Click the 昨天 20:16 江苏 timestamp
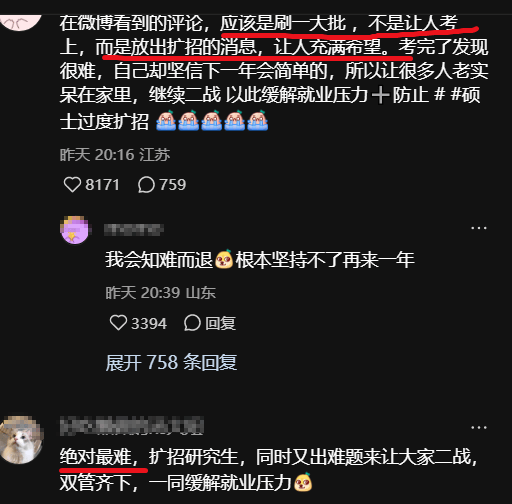Screen dimensions: 512x504 (x=115, y=155)
